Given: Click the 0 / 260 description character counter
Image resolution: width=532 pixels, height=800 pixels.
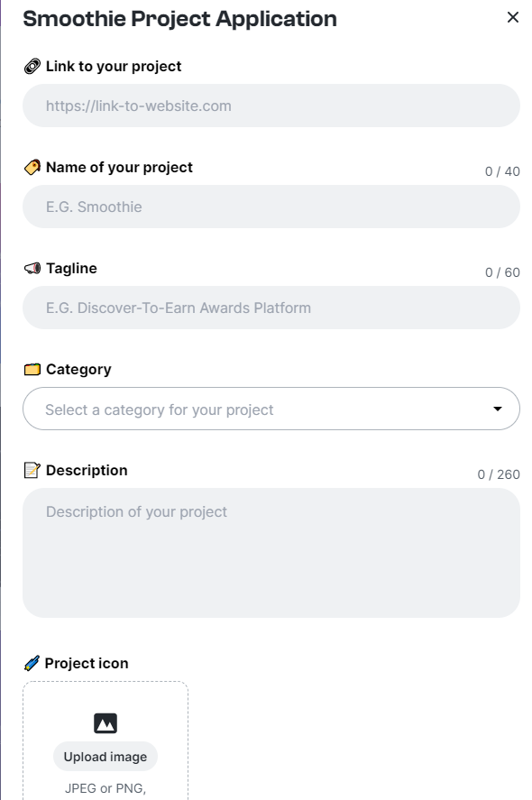Looking at the screenshot, I should point(499,474).
